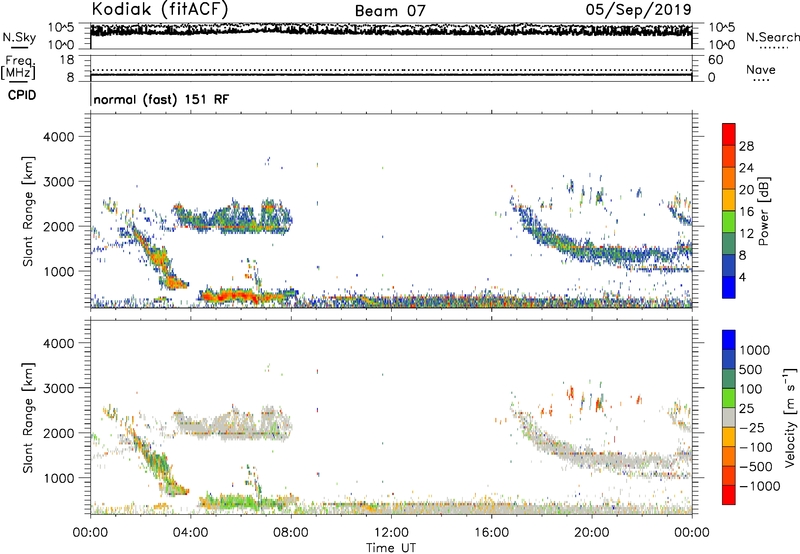Click the 16:00 time axis tick label

[491, 533]
